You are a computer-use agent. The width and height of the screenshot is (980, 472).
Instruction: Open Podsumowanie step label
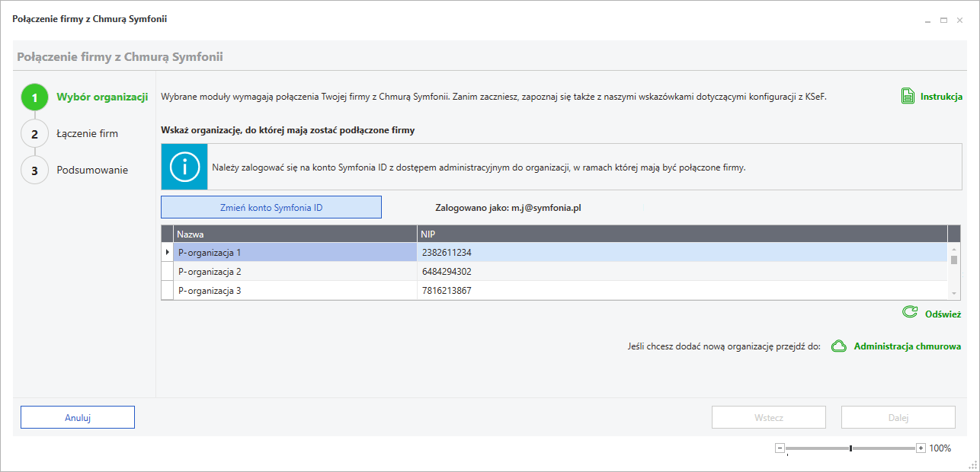point(92,171)
